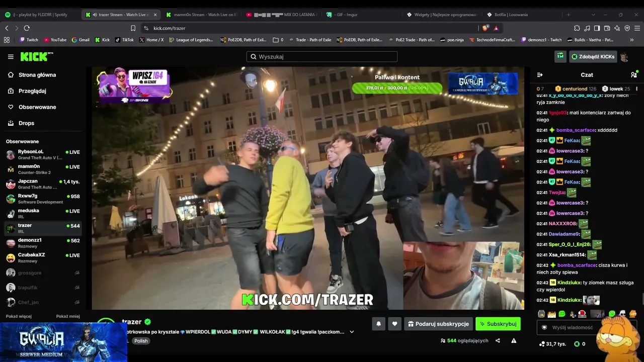Open the chat identity shield icon
The width and height of the screenshot is (644, 362).
point(544,327)
